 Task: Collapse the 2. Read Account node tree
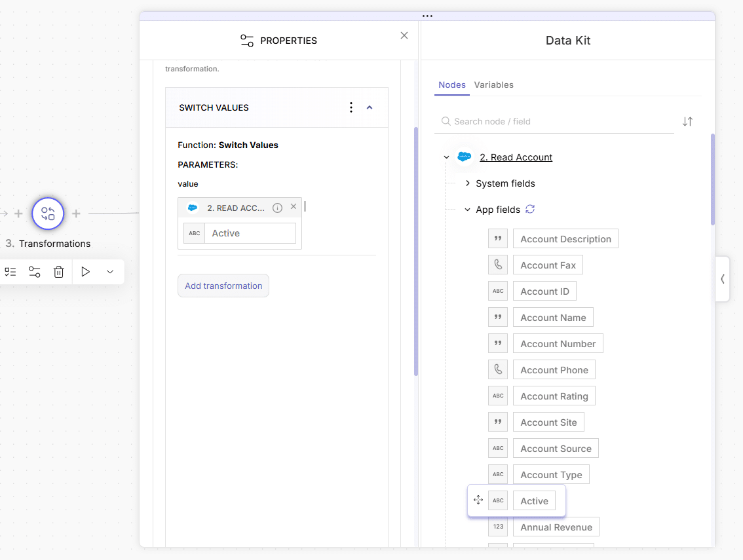(x=446, y=157)
